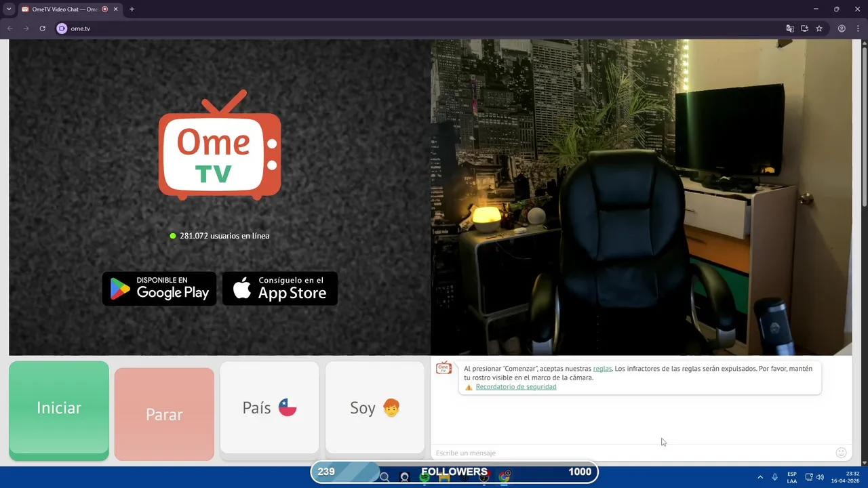The width and height of the screenshot is (868, 488).
Task: Click the red-haired person emoji icon
Action: (391, 407)
